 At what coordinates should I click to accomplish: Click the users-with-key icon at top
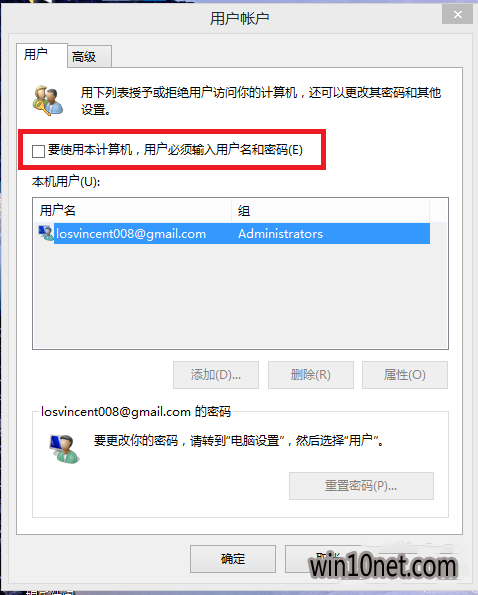47,101
